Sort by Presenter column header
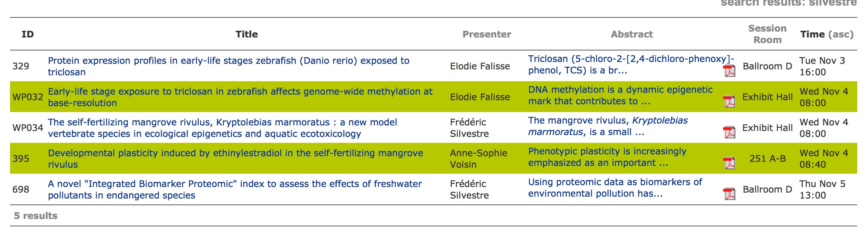 click(x=487, y=35)
